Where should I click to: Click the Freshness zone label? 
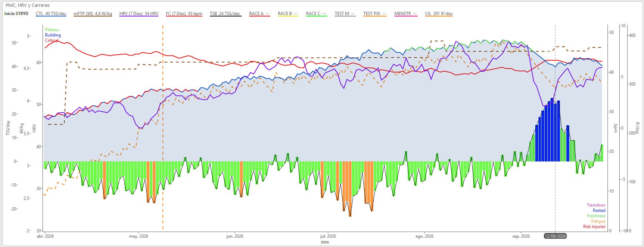(x=596, y=216)
